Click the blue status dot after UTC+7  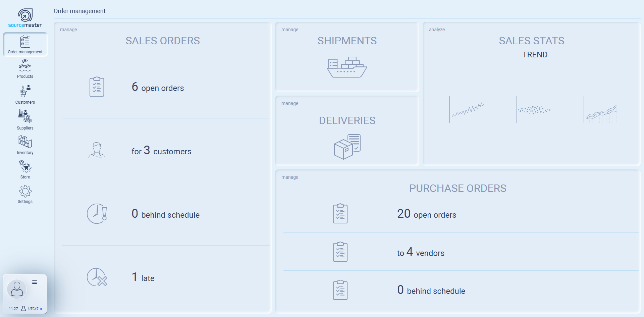coord(41,309)
